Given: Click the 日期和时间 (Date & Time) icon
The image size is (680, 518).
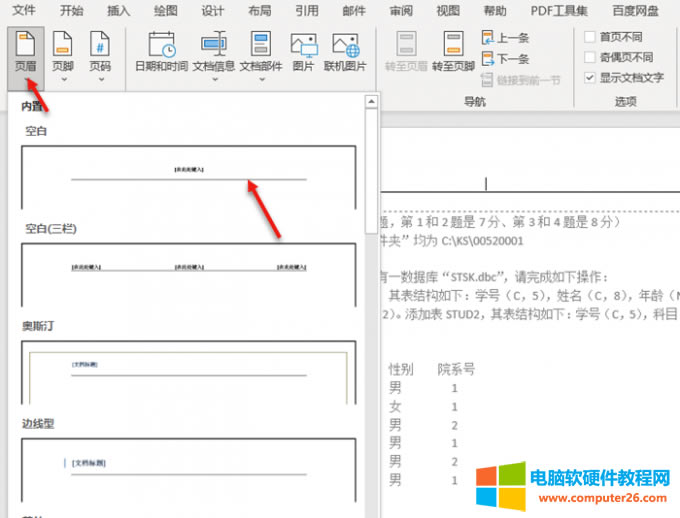Looking at the screenshot, I should pyautogui.click(x=161, y=50).
